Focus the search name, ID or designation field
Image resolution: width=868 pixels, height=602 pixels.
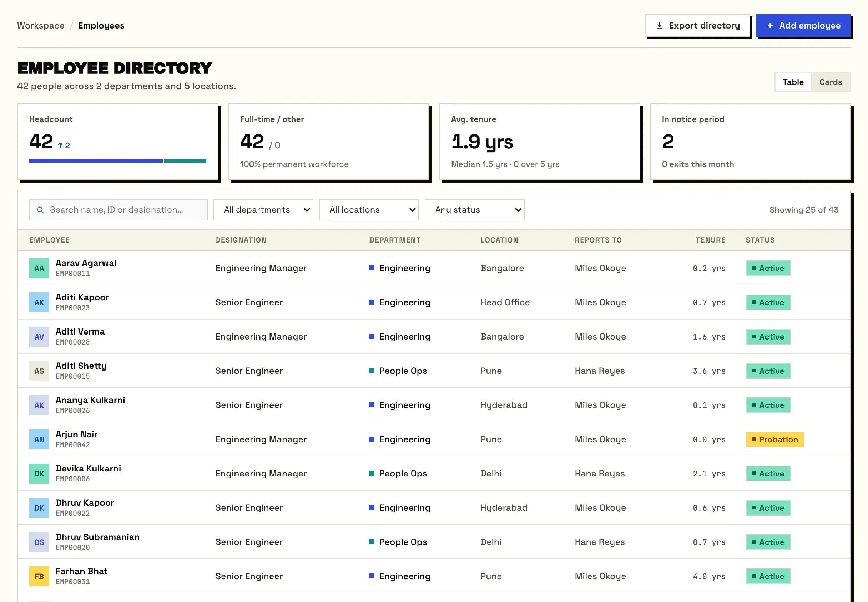tap(118, 210)
